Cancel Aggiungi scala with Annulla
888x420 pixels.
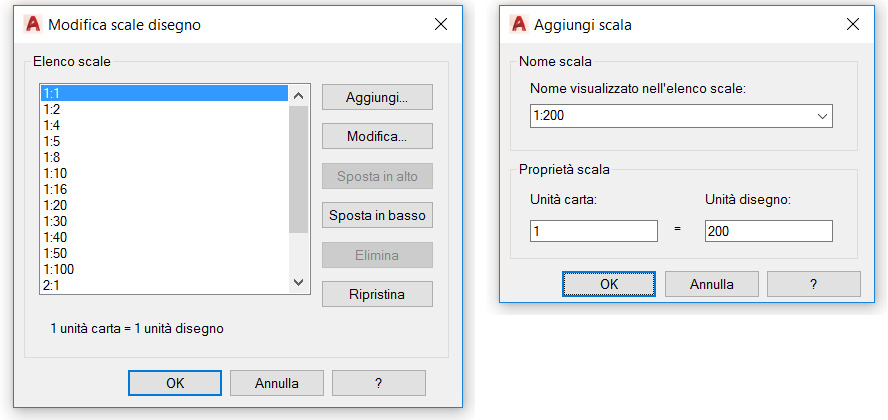[x=711, y=284]
